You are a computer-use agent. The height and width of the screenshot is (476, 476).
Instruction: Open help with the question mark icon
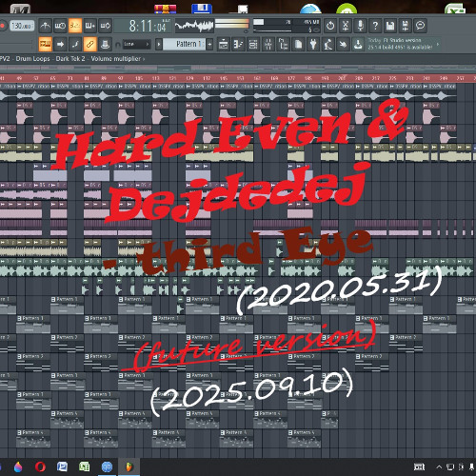click(375, 26)
